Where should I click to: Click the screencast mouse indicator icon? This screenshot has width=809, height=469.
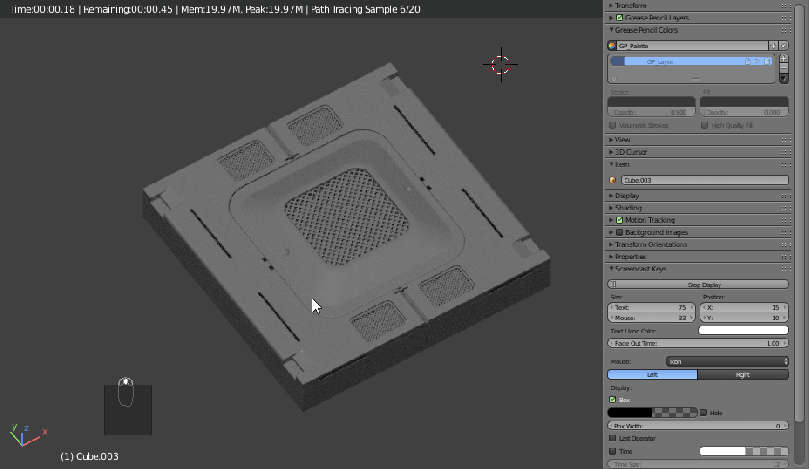tap(126, 393)
